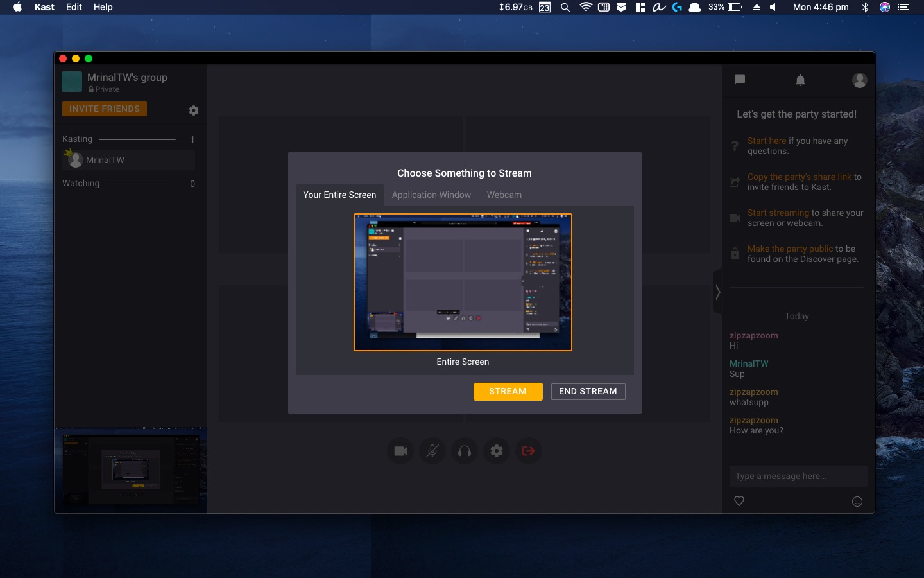Open stream settings gear in bottom controls
This screenshot has width=924, height=578.
click(497, 451)
